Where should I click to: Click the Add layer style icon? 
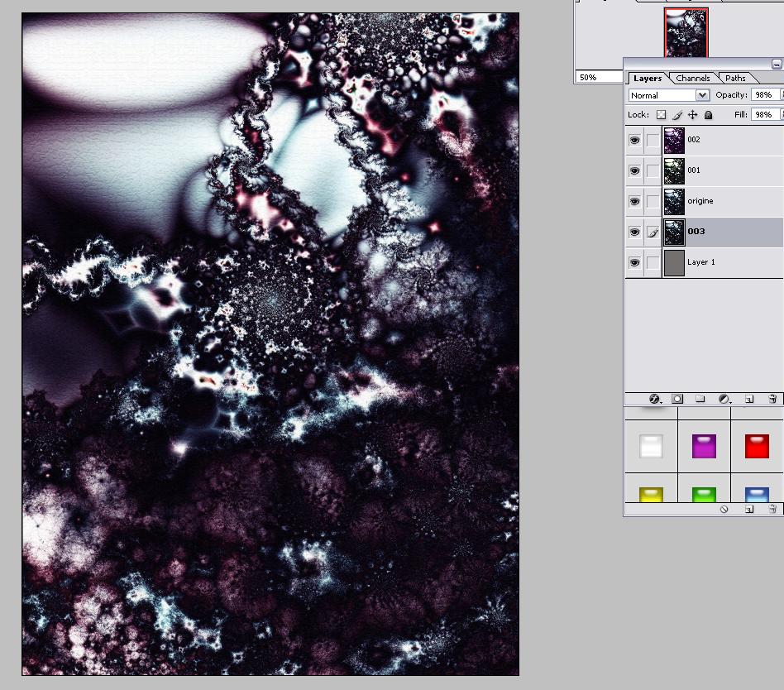click(654, 399)
